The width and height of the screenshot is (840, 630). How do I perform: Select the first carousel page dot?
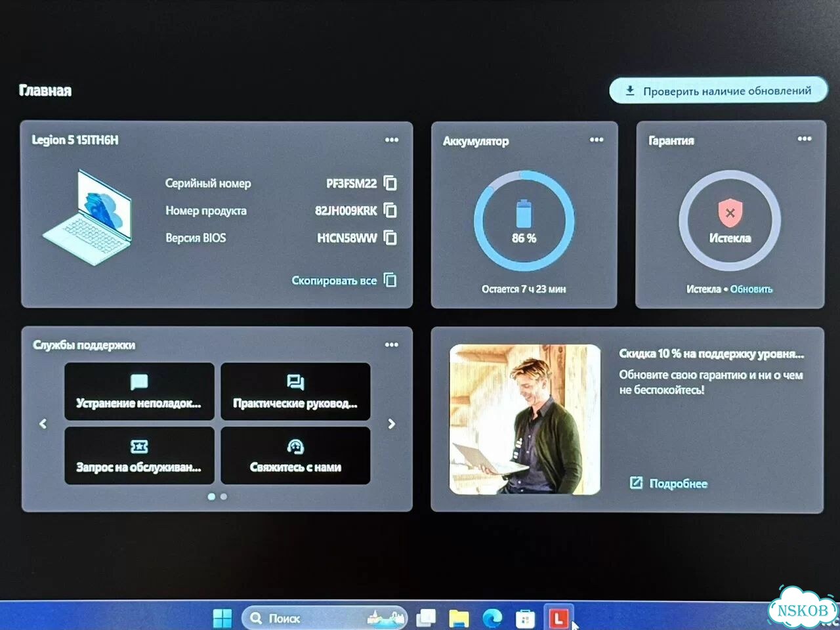211,497
